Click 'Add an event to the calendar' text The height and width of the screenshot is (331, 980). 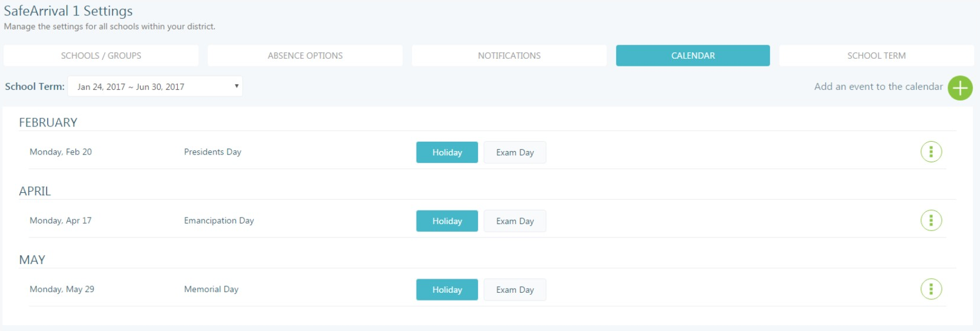[x=878, y=86]
